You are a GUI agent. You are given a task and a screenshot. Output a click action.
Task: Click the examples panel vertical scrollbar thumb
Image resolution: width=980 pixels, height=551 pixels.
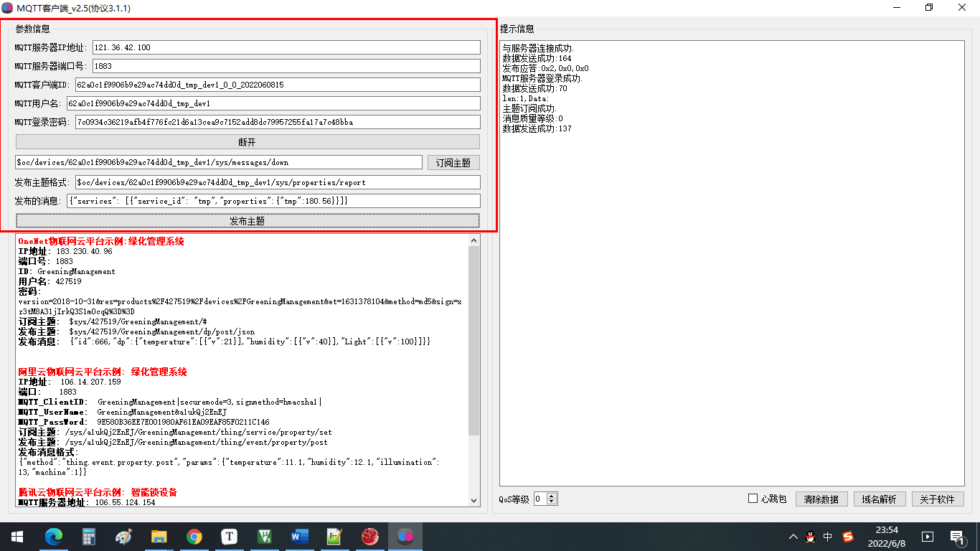pos(473,341)
